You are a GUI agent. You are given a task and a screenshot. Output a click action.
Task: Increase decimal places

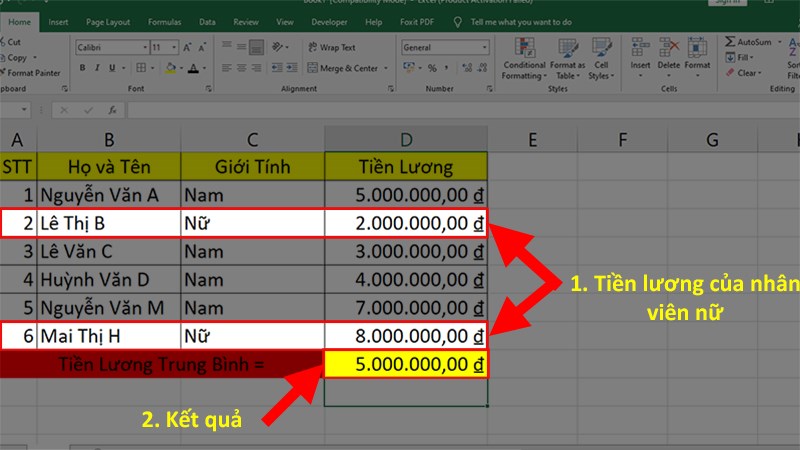[x=467, y=68]
